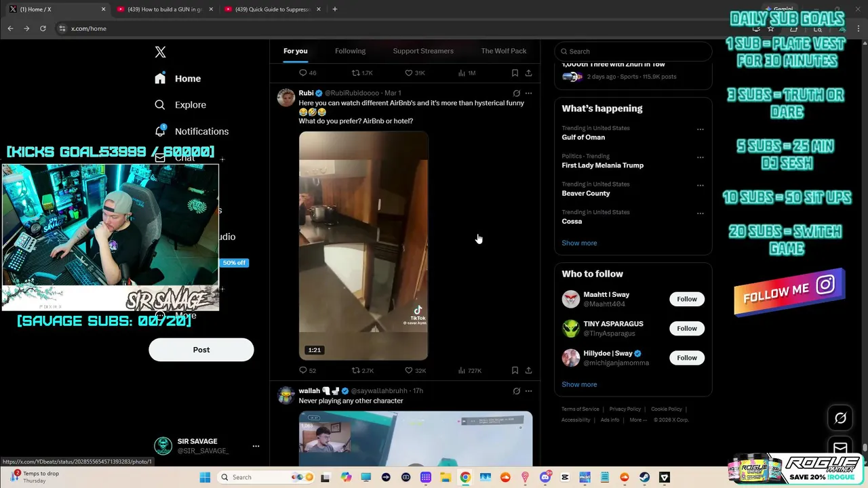Switch to the For you tab
This screenshot has height=488, width=868.
pos(296,51)
